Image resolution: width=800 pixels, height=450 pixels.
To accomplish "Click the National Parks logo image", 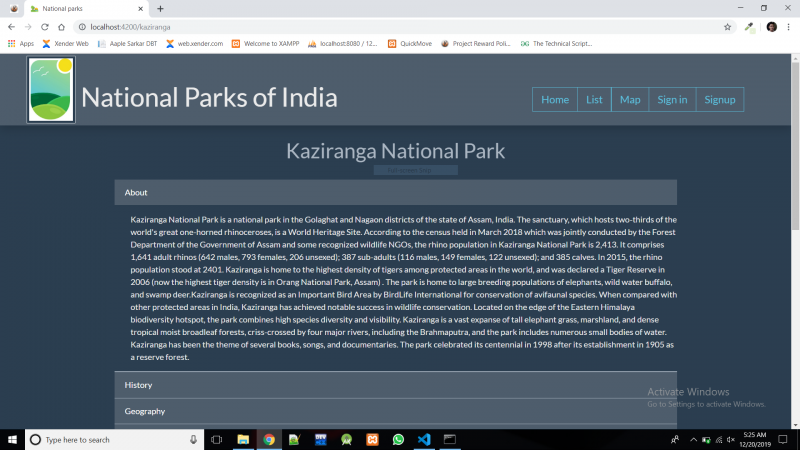I will (x=51, y=90).
